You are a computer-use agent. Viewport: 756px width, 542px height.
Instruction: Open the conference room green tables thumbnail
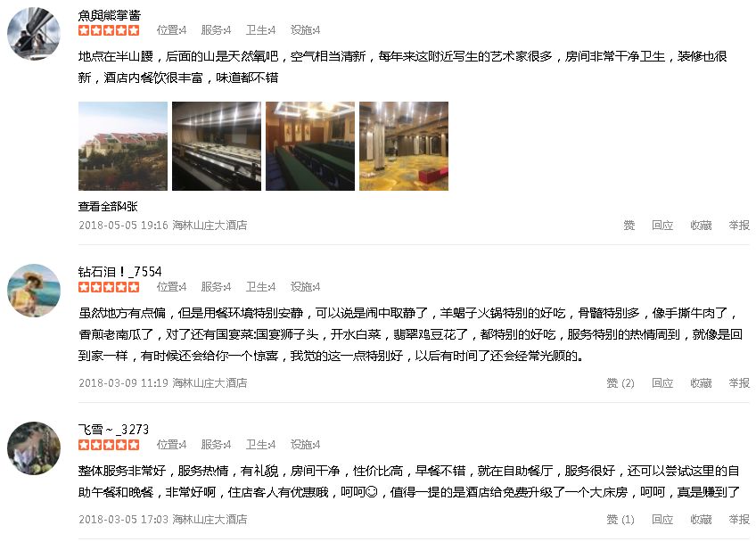tap(310, 146)
